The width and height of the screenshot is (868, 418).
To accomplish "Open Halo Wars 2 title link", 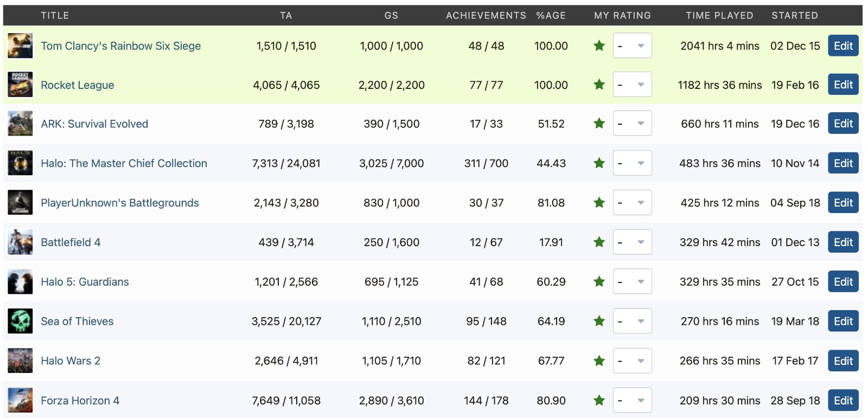I will [71, 361].
